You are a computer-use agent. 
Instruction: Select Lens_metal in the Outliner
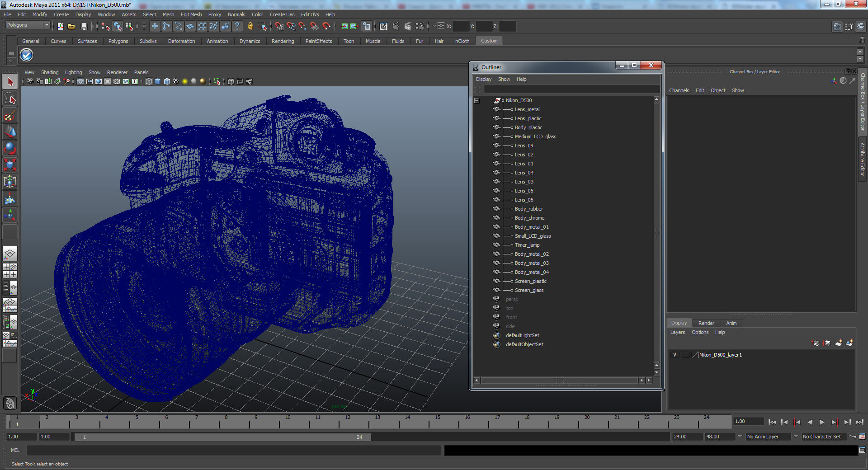click(527, 109)
